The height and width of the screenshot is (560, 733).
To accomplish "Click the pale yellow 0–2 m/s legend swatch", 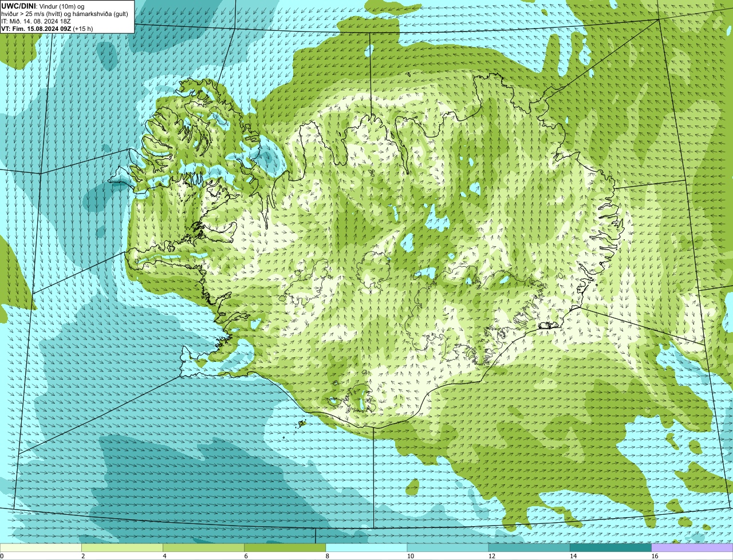I will tap(41, 547).
